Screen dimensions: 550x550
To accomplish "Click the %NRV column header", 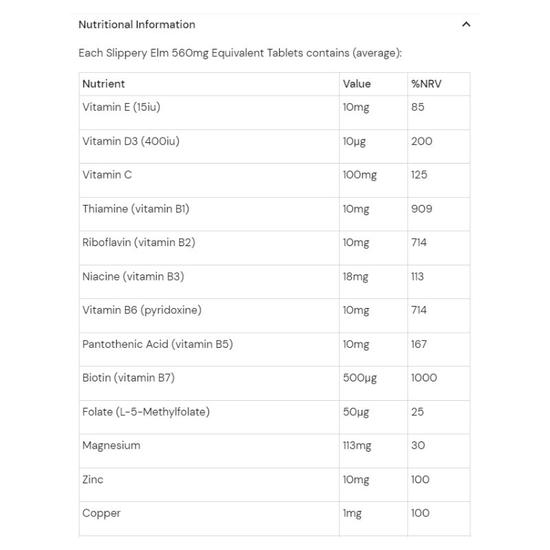I will tap(426, 84).
